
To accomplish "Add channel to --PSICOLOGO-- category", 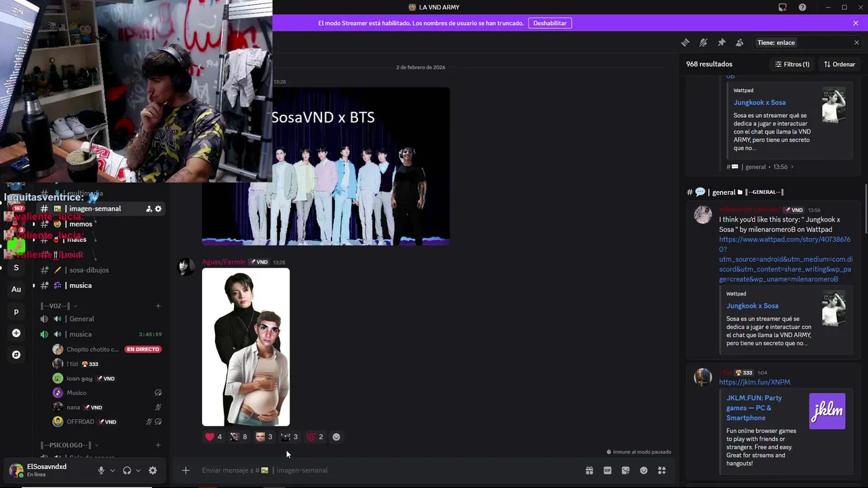I will click(158, 445).
